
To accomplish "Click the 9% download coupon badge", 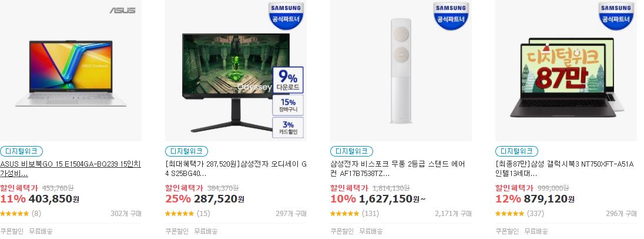I will [x=288, y=80].
